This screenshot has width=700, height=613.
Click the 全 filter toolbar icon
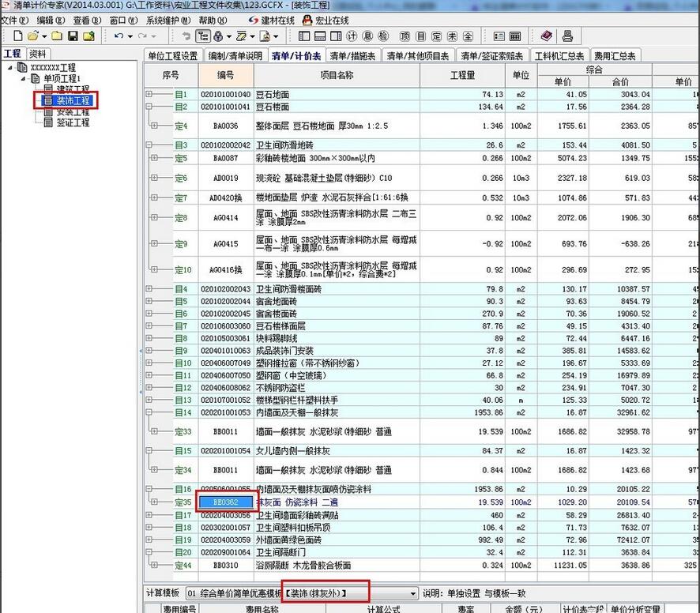click(x=468, y=36)
